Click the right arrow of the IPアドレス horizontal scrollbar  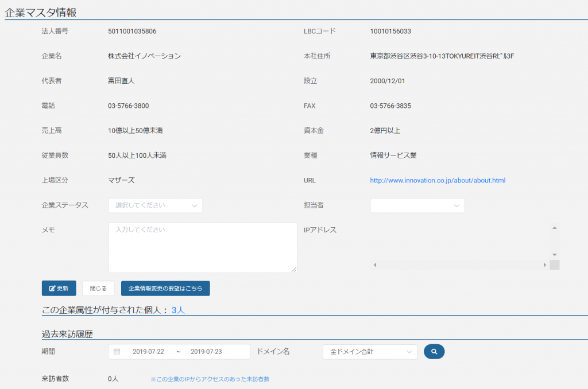click(544, 264)
